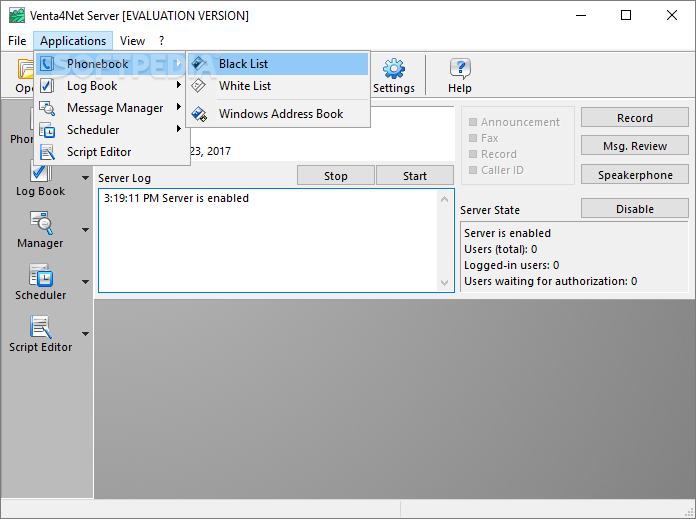696x519 pixels.
Task: Click the Venta4Net app icon in title bar
Action: coord(17,16)
